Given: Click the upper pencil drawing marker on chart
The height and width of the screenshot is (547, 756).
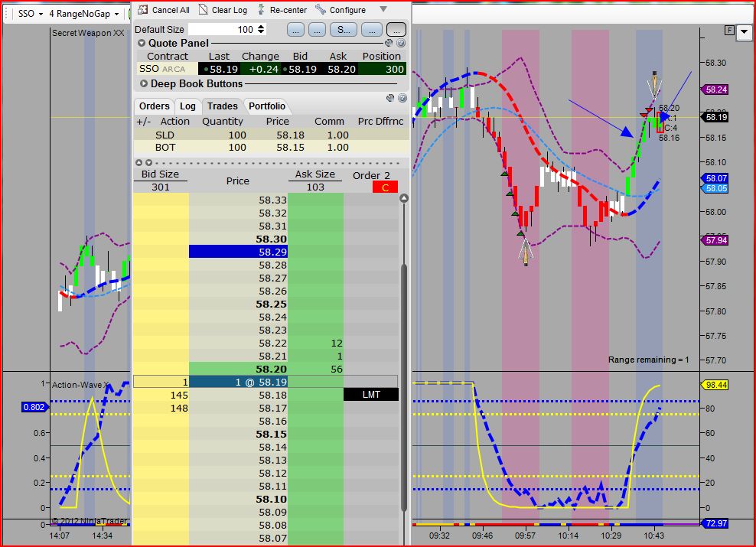Looking at the screenshot, I should (654, 85).
